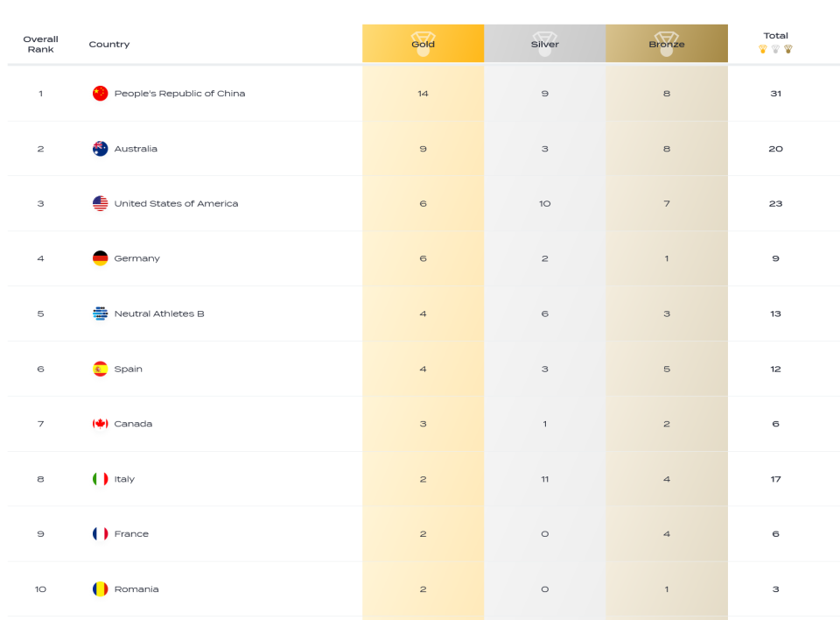Click the Canada flag icon
Screen dimensions: 840x620
click(x=100, y=424)
